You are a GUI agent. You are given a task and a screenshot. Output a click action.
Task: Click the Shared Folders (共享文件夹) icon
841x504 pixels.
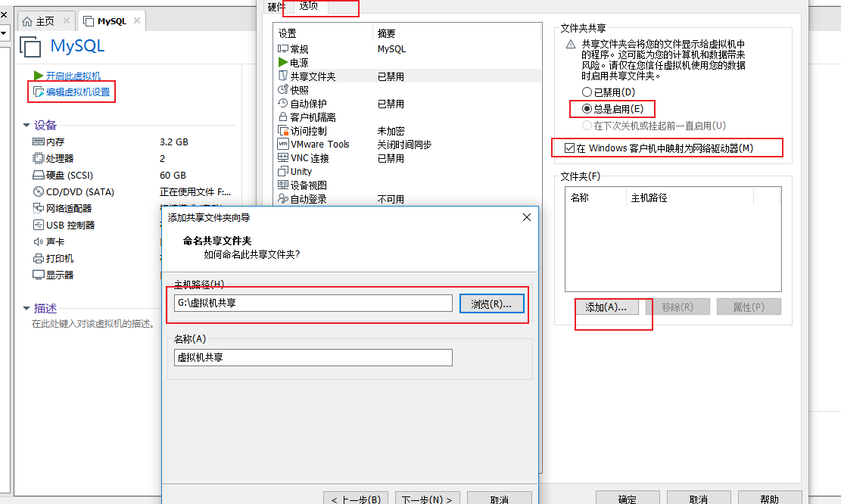point(283,76)
